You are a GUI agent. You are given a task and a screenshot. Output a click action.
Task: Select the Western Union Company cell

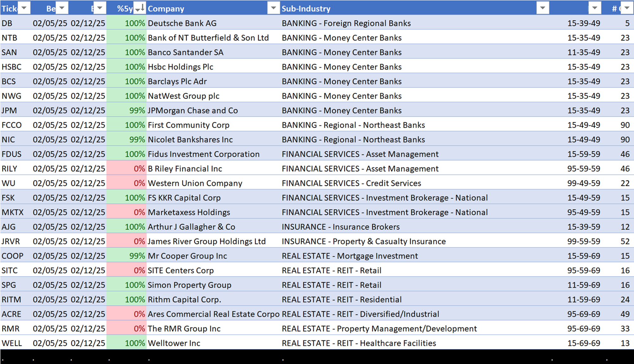coord(195,183)
